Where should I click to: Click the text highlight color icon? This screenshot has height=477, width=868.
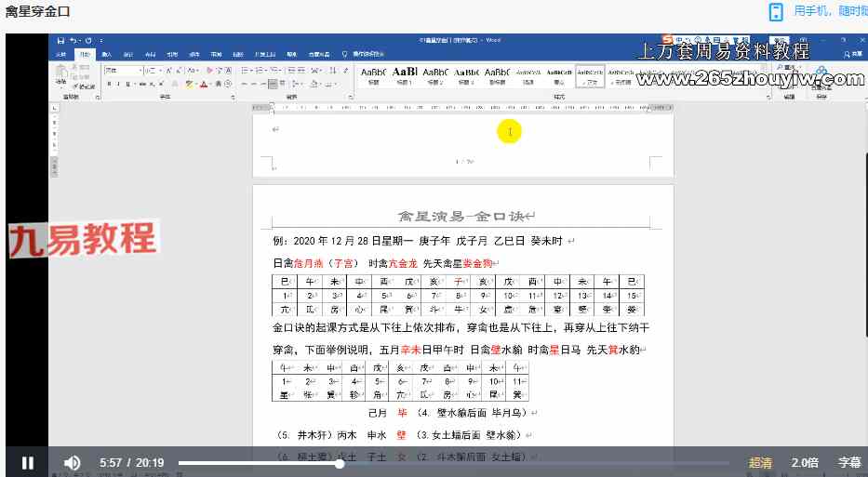(x=189, y=84)
